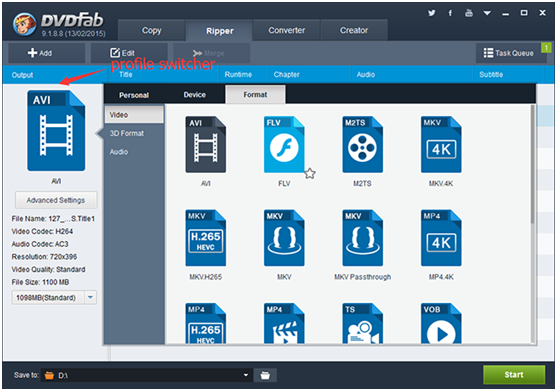Viewport: 557px width, 391px height.
Task: Select the FLV format icon
Action: [284, 145]
